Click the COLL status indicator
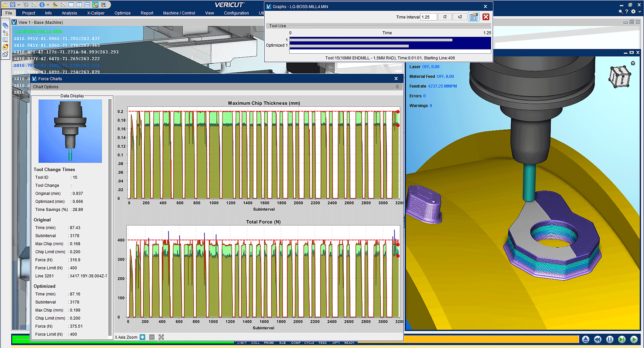Screen dimensions: 644x348 tap(256, 343)
